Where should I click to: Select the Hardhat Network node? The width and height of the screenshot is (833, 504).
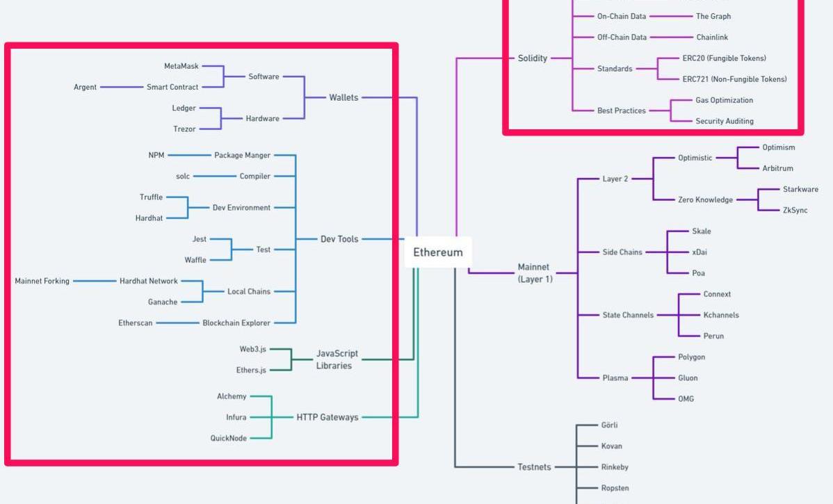tap(149, 281)
